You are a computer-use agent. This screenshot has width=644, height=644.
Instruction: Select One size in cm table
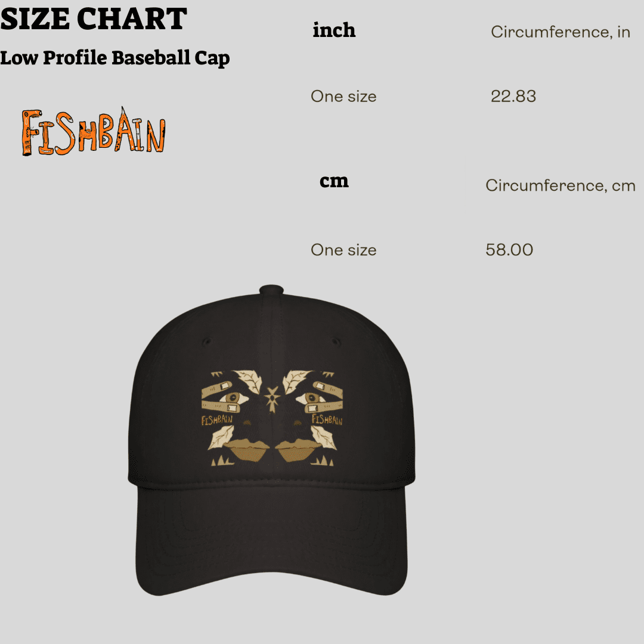[x=343, y=250]
